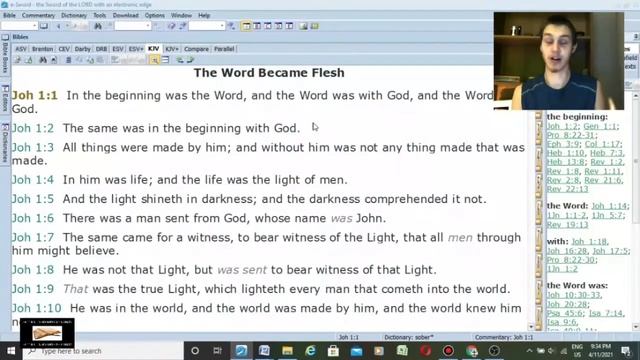Open the Bible menu
The width and height of the screenshot is (640, 360).
point(9,16)
